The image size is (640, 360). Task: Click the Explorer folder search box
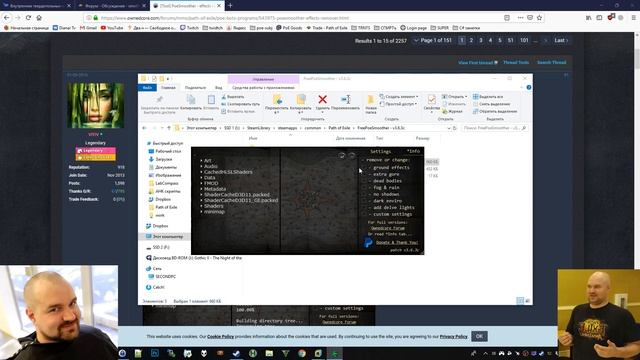tap(495, 128)
